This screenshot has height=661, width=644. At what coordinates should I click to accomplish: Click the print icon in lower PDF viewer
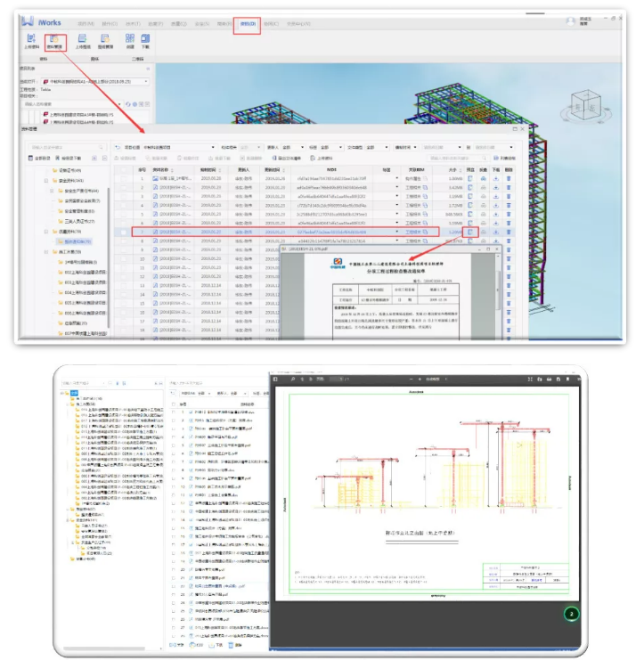point(550,379)
